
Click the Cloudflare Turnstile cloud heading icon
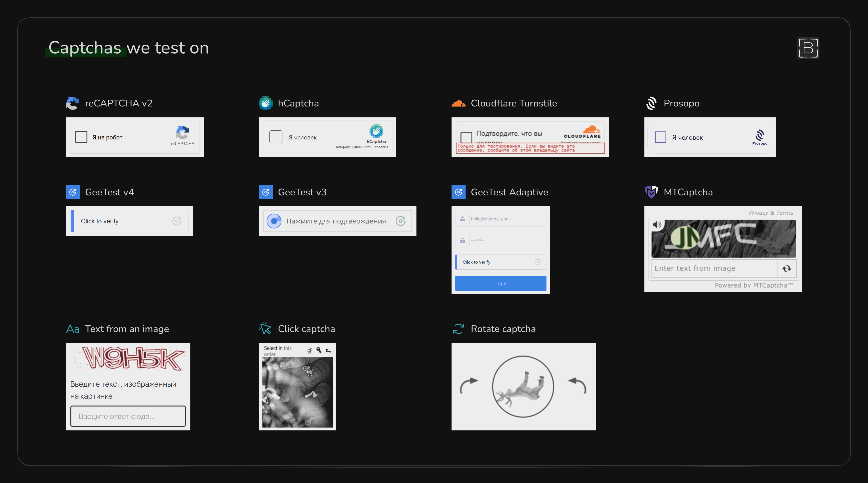[458, 103]
